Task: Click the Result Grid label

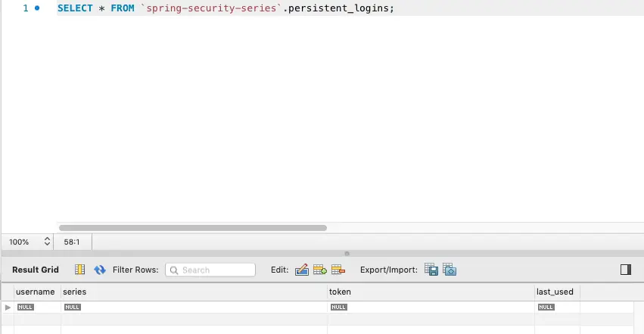Action: 36,270
